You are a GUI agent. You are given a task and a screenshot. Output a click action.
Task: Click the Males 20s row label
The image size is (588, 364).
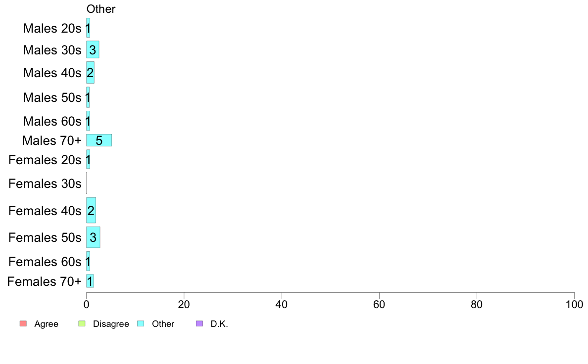coord(52,29)
